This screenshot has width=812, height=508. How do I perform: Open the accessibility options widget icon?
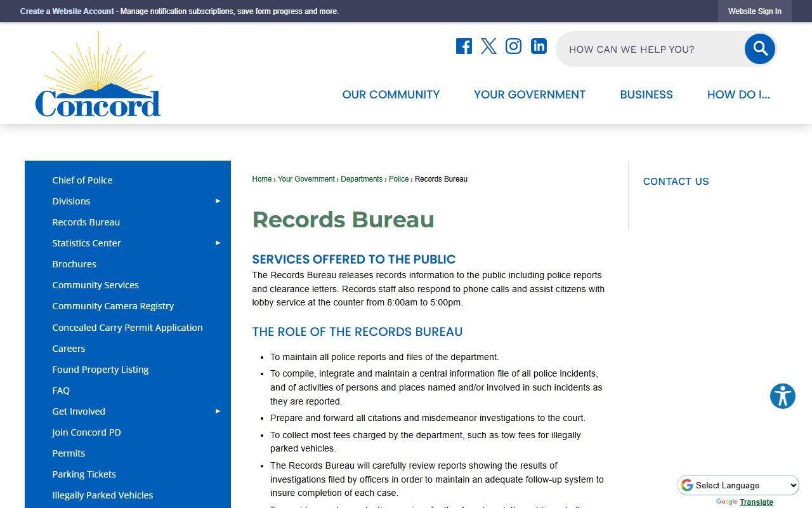click(x=783, y=396)
